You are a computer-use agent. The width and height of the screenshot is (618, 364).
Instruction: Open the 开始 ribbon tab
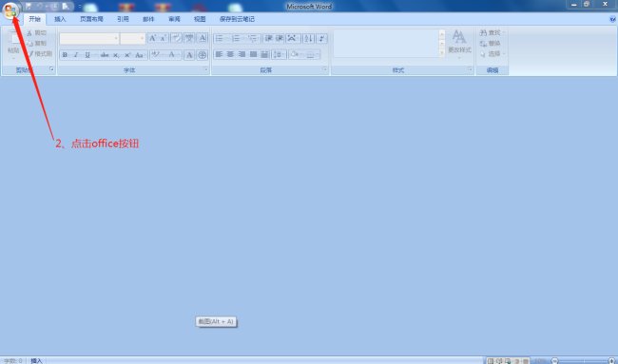point(34,19)
